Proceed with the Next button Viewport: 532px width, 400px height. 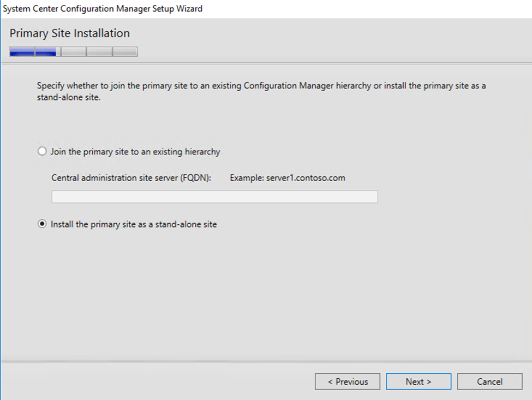[x=419, y=382]
